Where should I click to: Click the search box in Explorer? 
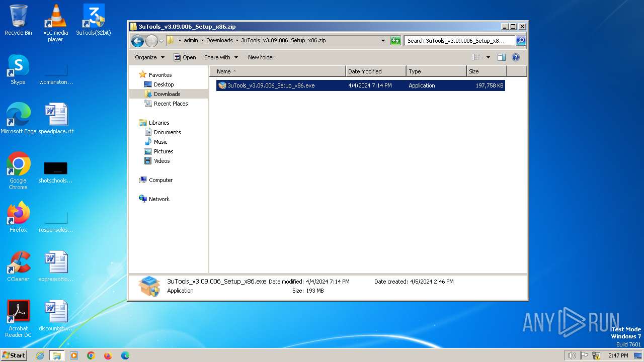click(x=460, y=41)
